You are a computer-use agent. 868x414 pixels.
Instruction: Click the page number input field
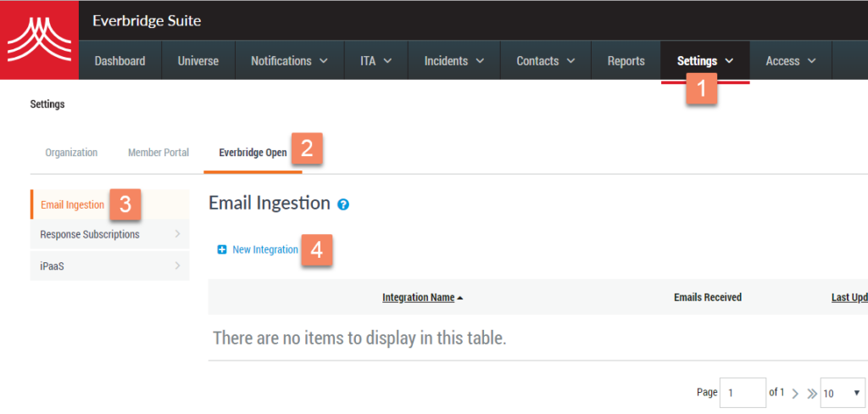point(743,394)
